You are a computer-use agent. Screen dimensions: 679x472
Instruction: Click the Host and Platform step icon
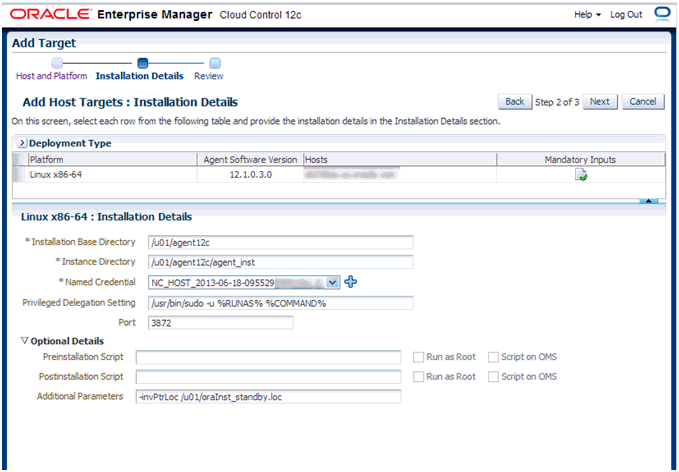(57, 64)
